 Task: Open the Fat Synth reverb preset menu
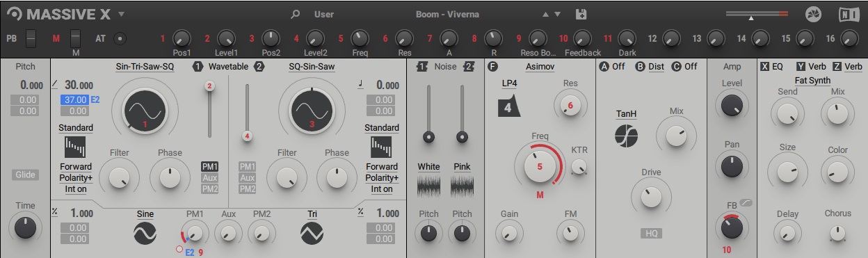812,81
